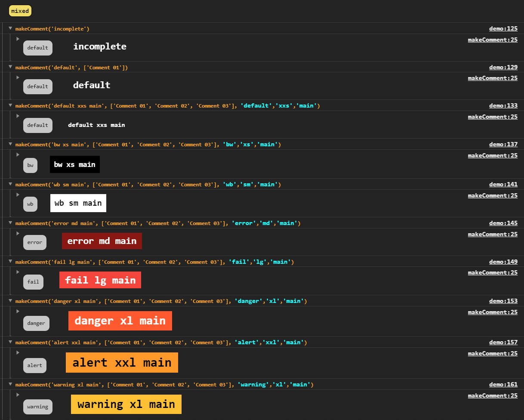The image size is (524, 420).
Task: Open makeComment:25 link in incomplete row
Action: [493, 40]
